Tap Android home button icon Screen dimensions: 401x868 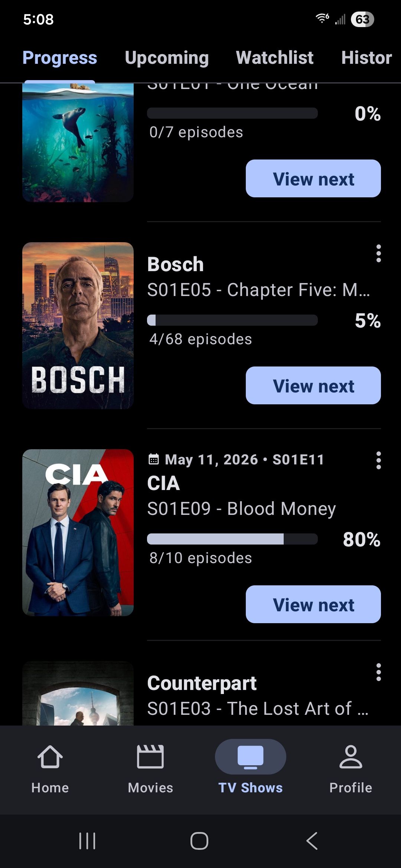point(199,841)
